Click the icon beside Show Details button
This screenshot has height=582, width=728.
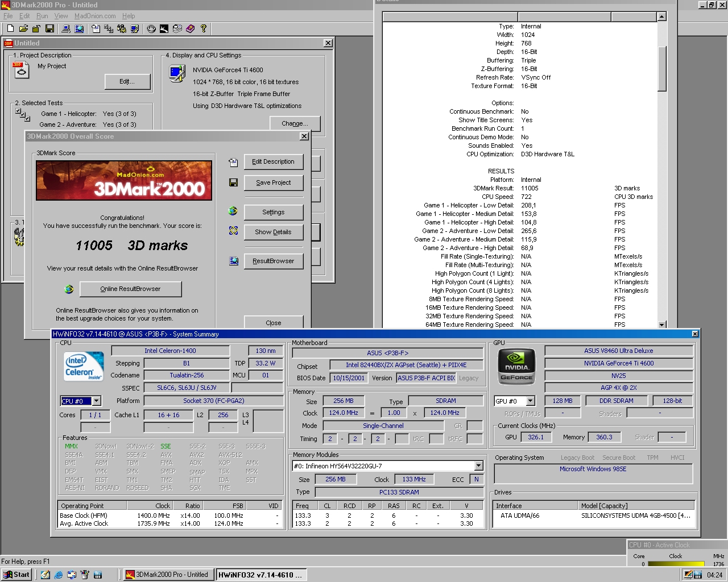coord(233,231)
